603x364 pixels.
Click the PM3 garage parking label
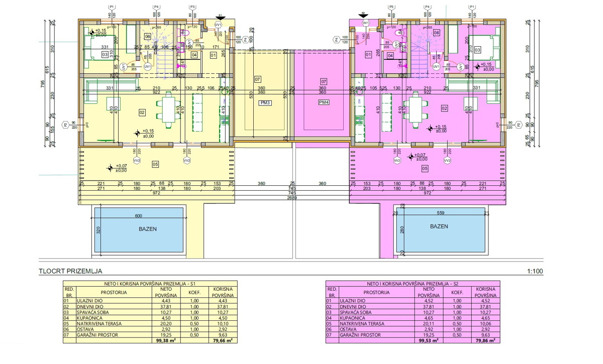pyautogui.click(x=265, y=102)
